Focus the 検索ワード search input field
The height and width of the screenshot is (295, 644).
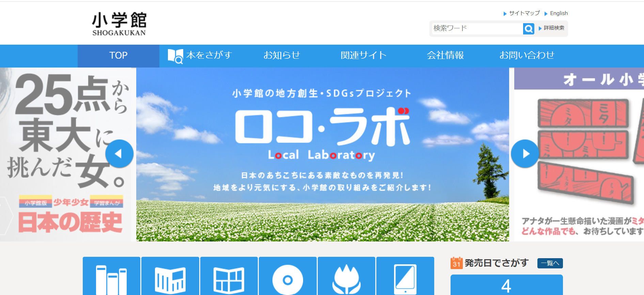click(477, 29)
